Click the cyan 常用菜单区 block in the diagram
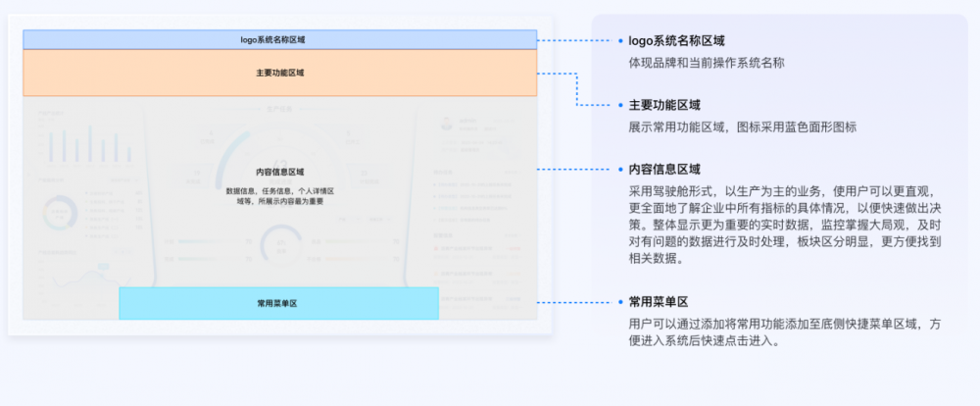The width and height of the screenshot is (980, 406). 278,303
